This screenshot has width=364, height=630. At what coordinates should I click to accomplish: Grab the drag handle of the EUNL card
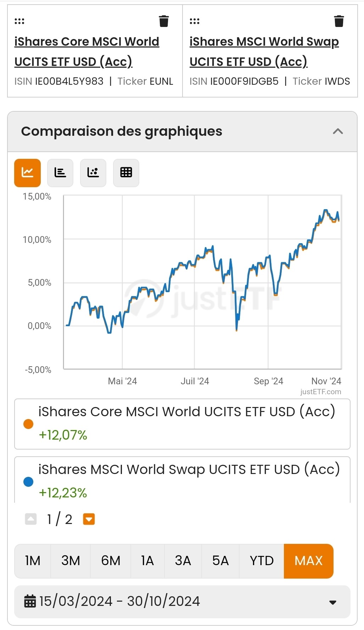pyautogui.click(x=19, y=21)
